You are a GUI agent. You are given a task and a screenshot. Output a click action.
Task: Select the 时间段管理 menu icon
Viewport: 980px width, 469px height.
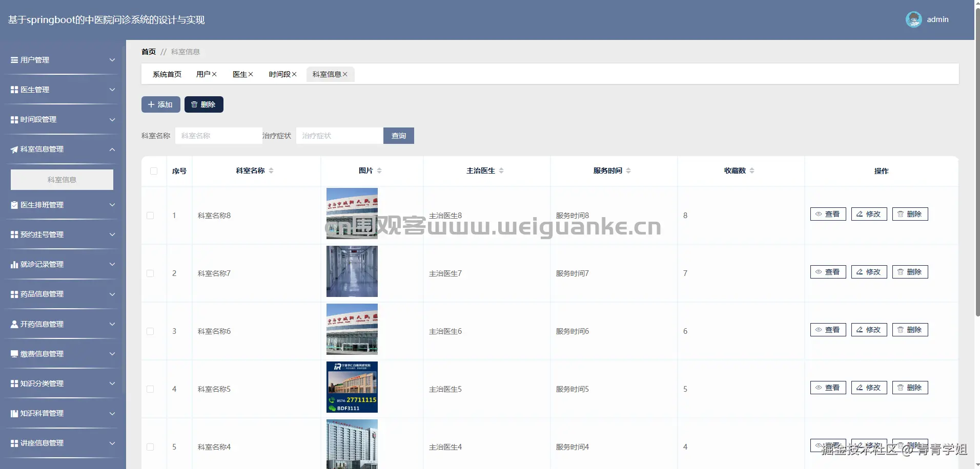[x=13, y=119]
